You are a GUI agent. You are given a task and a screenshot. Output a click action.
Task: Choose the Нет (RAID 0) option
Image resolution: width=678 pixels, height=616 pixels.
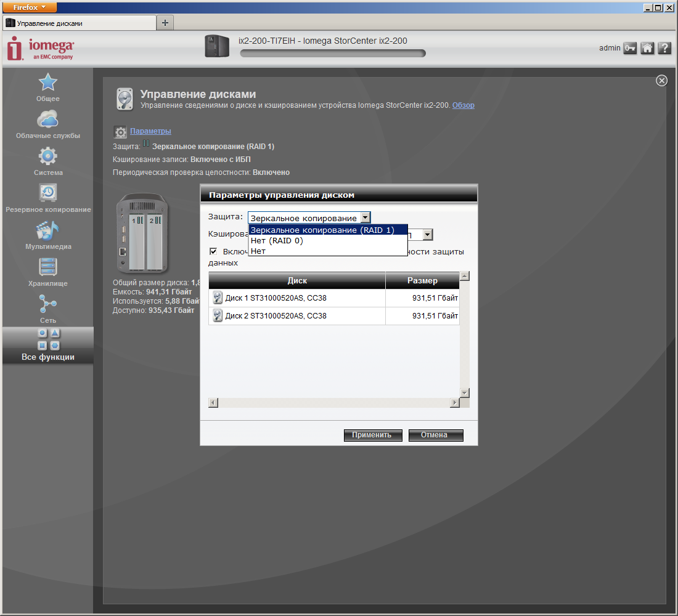328,240
